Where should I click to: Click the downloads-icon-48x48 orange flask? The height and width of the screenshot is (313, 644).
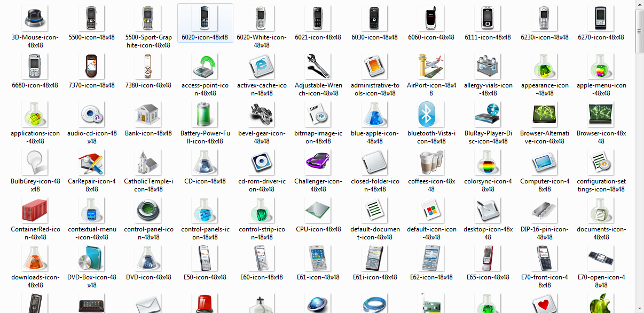click(x=35, y=258)
